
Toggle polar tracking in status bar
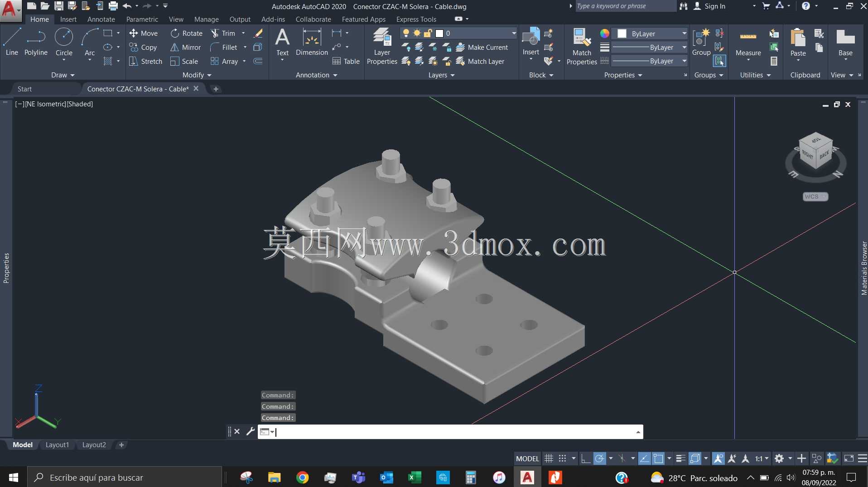(x=599, y=458)
